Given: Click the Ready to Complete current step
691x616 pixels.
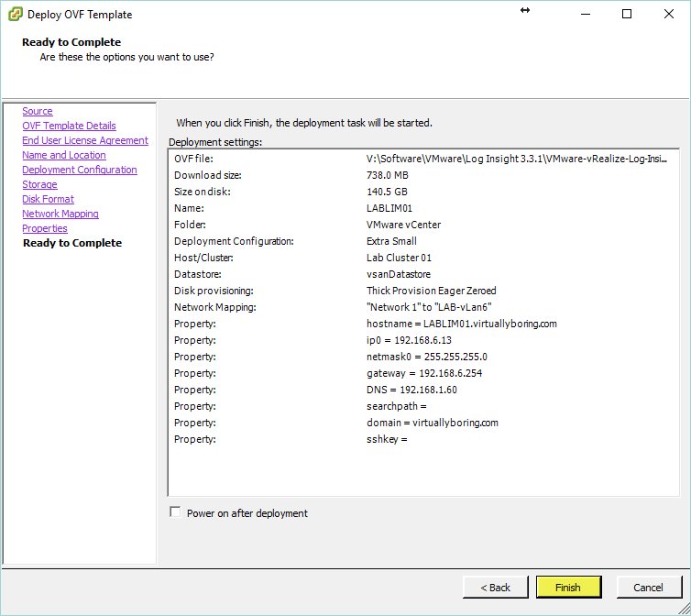Looking at the screenshot, I should click(72, 243).
